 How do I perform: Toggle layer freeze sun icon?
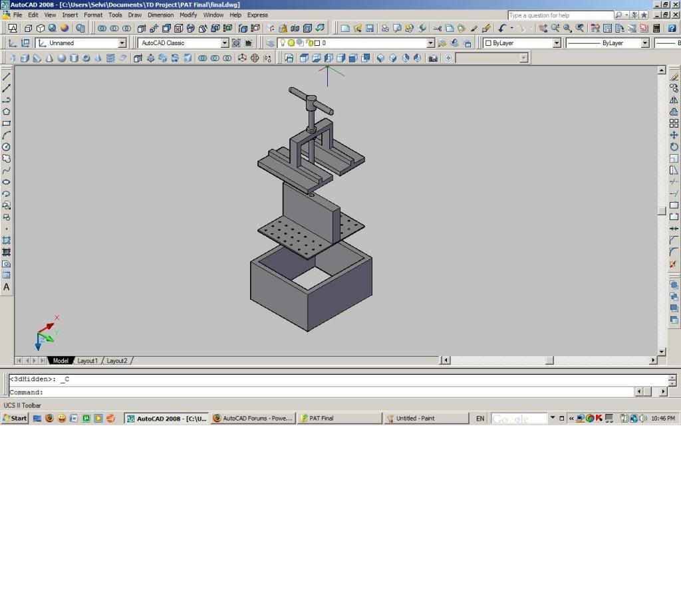[x=291, y=43]
